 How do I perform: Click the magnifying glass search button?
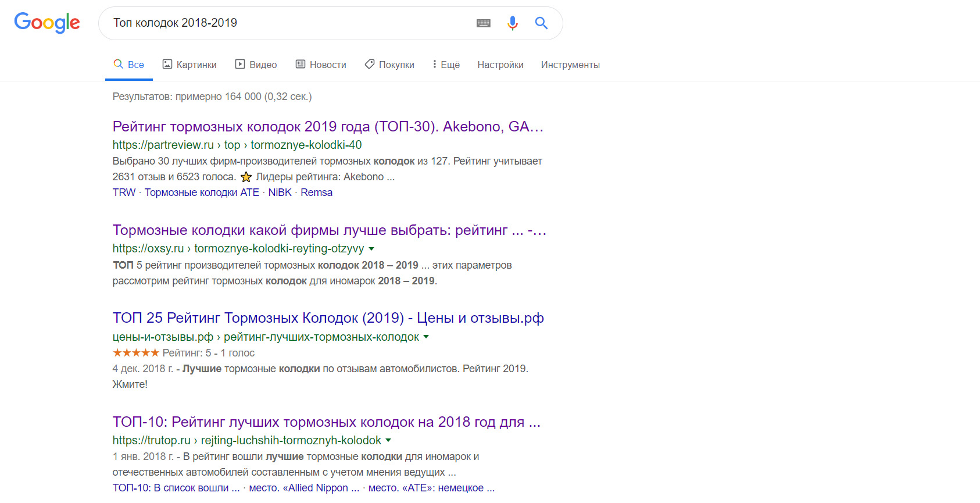(541, 23)
